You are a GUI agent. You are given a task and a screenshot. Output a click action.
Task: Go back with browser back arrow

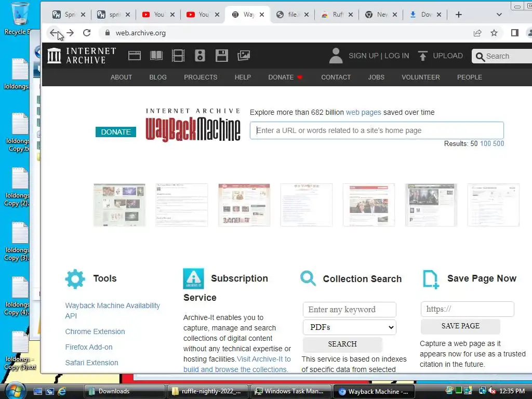point(54,33)
